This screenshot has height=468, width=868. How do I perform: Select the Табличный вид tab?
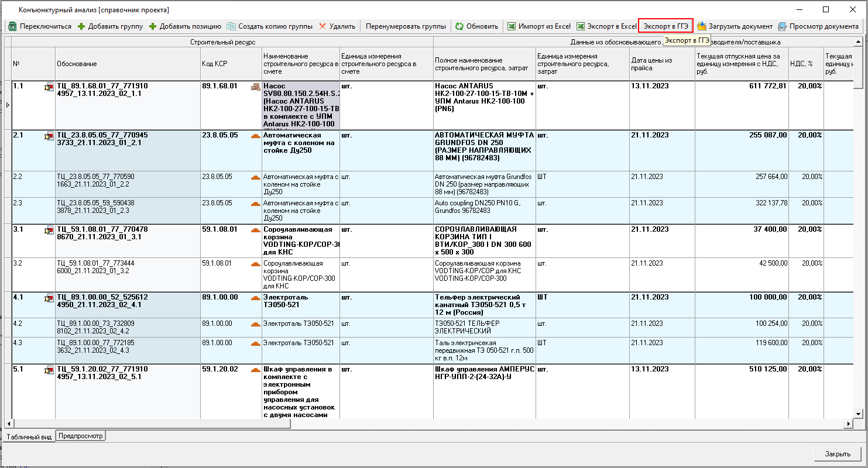pos(29,436)
